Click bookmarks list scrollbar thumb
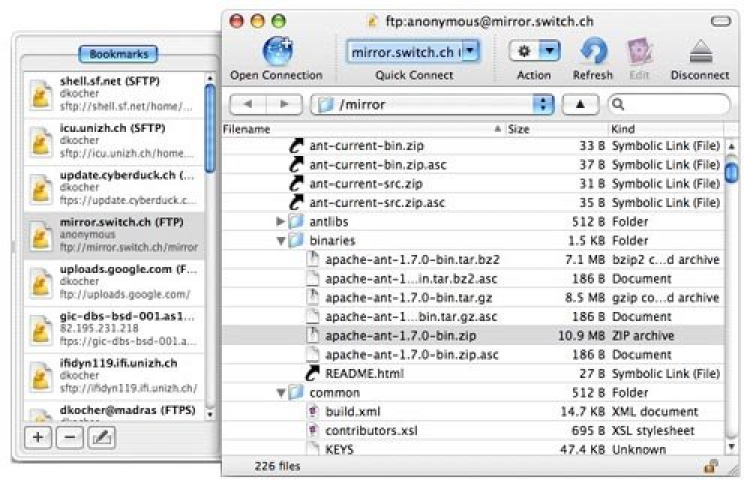The height and width of the screenshot is (495, 750). (x=210, y=128)
